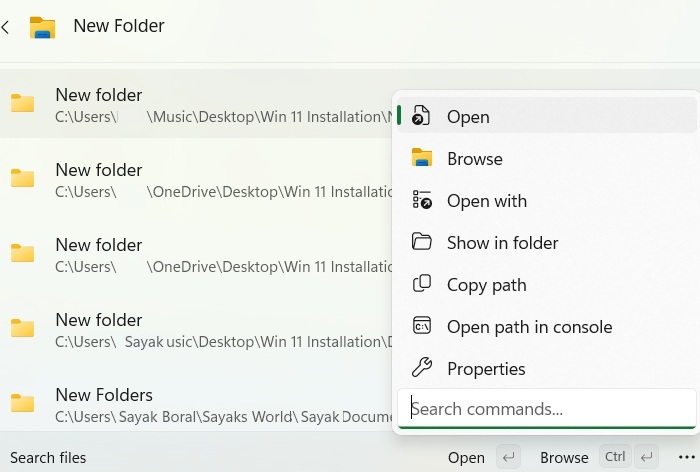Viewport: 700px width, 472px height.
Task: Focus the Search commands input field
Action: [547, 408]
